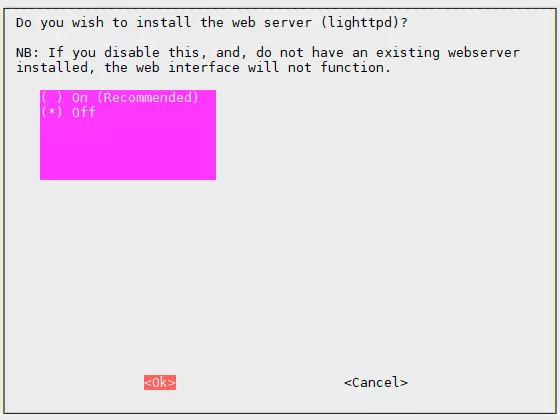Click the opening angle bracket of Ok
The height and width of the screenshot is (420, 560).
(148, 382)
